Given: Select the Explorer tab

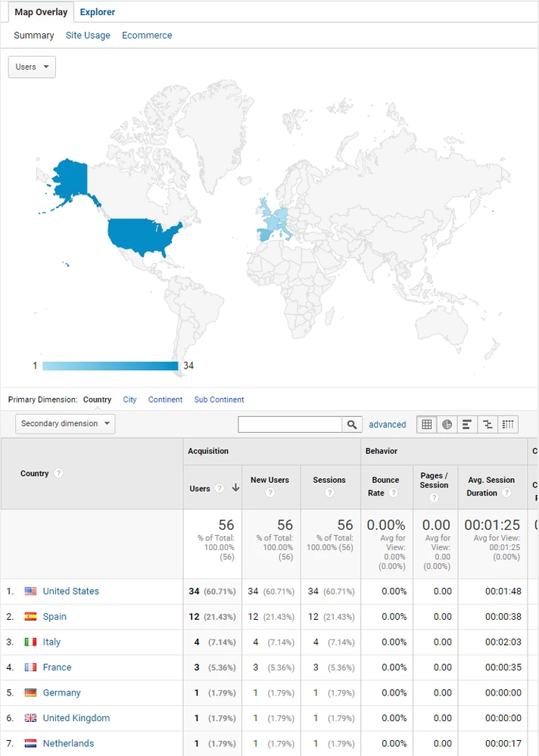Looking at the screenshot, I should tap(98, 12).
